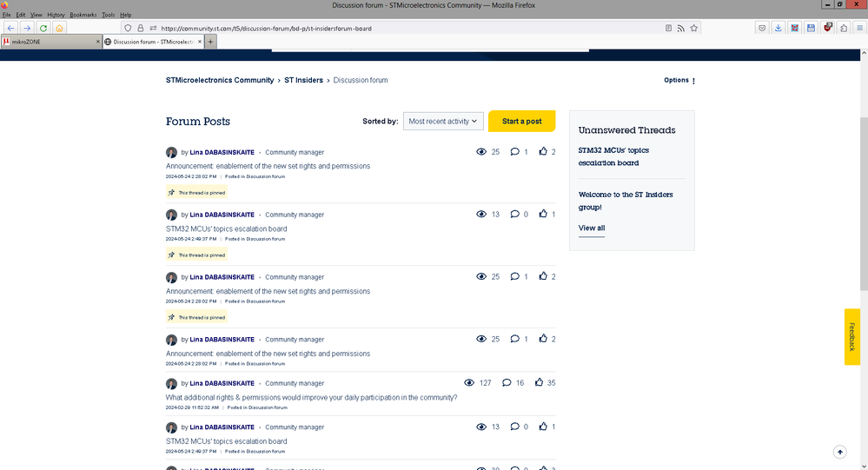Click the timestamp '2024-02-29 11:52:32 AM'
The height and width of the screenshot is (470, 868).
click(192, 407)
